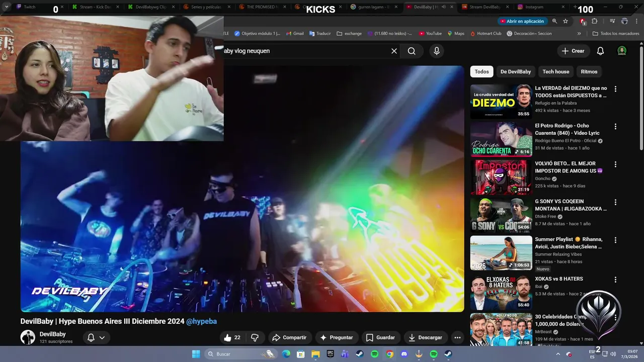The width and height of the screenshot is (644, 362).
Task: Bookmark this page with the star icon
Action: (x=566, y=21)
